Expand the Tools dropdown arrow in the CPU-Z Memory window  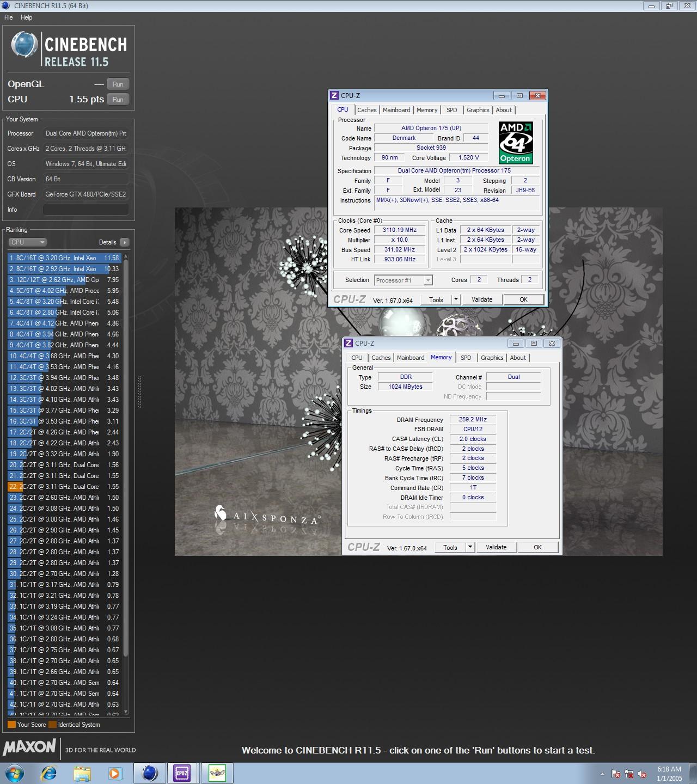point(470,547)
